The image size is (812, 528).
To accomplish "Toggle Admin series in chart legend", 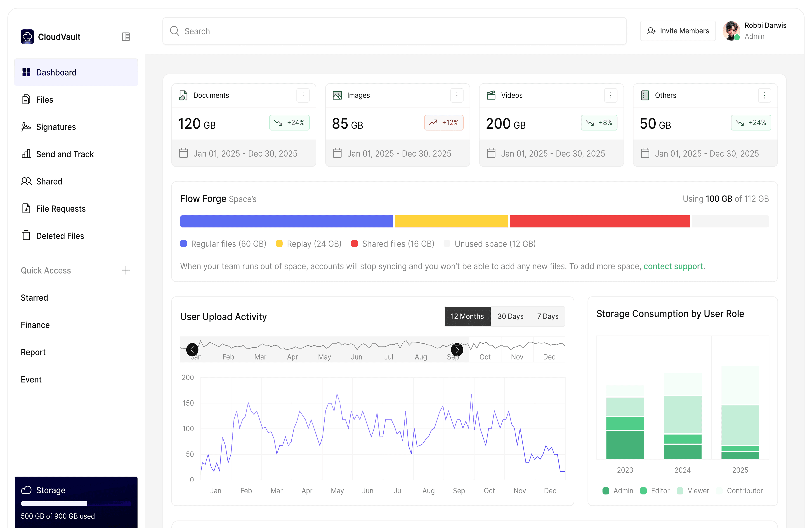I will 618,490.
